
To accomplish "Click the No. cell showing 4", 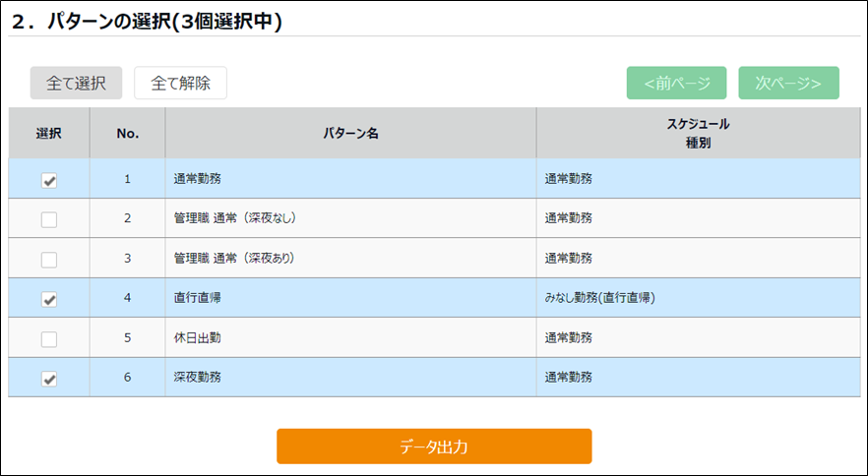I will point(127,298).
